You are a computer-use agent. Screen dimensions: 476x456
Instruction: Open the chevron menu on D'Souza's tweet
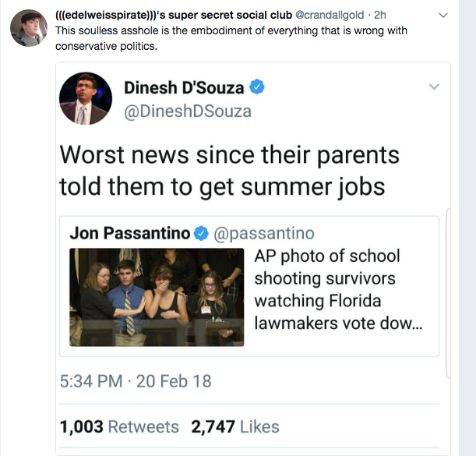click(x=434, y=87)
